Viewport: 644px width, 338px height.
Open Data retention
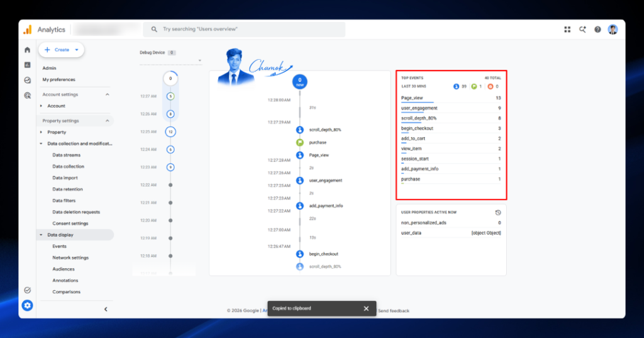pyautogui.click(x=67, y=189)
